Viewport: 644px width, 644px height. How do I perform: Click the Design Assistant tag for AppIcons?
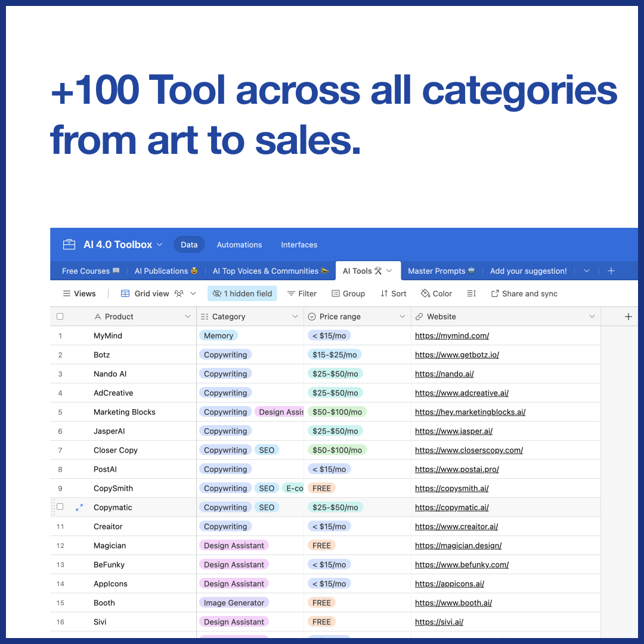click(x=234, y=584)
